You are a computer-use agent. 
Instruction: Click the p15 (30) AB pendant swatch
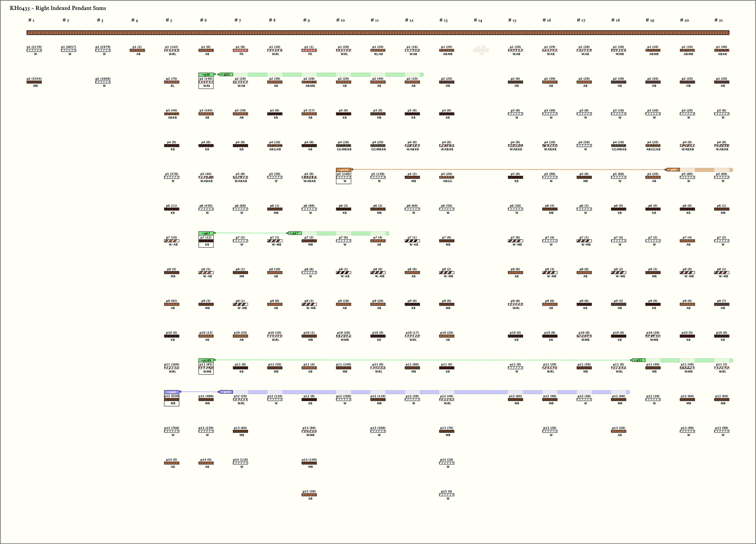tap(309, 495)
